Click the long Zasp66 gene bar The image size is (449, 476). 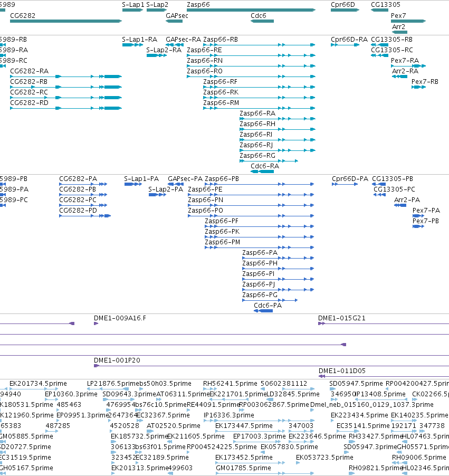point(251,10)
